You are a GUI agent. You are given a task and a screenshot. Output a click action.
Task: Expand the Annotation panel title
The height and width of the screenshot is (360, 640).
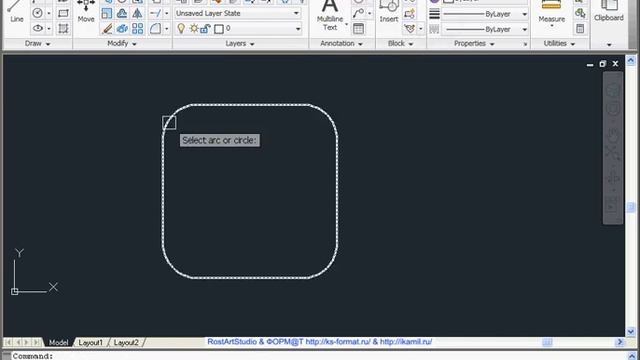click(342, 43)
